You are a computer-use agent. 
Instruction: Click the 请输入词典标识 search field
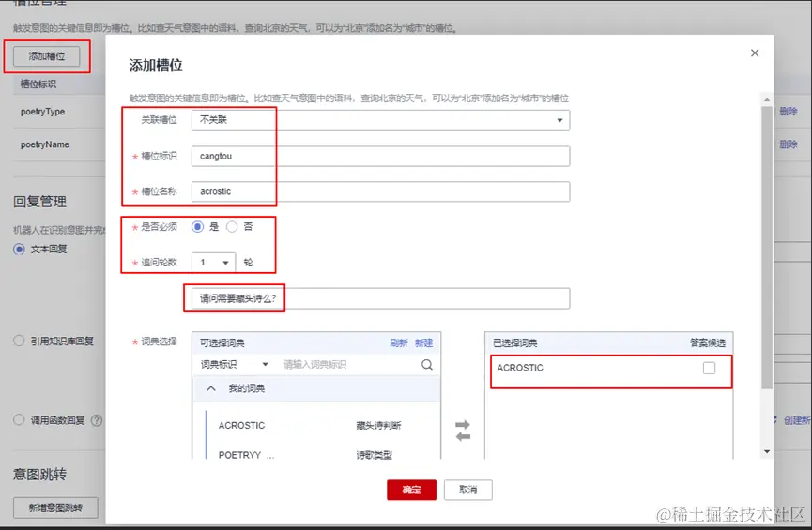[349, 364]
